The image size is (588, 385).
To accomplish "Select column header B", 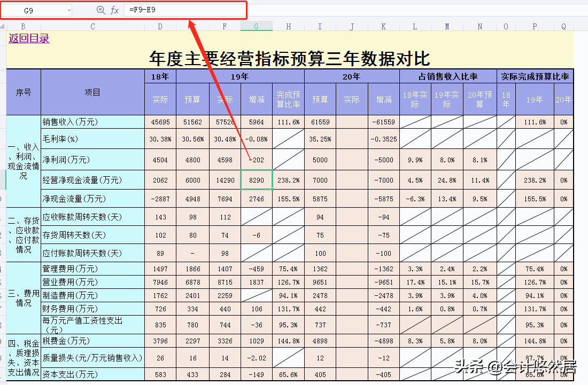I will [x=23, y=25].
